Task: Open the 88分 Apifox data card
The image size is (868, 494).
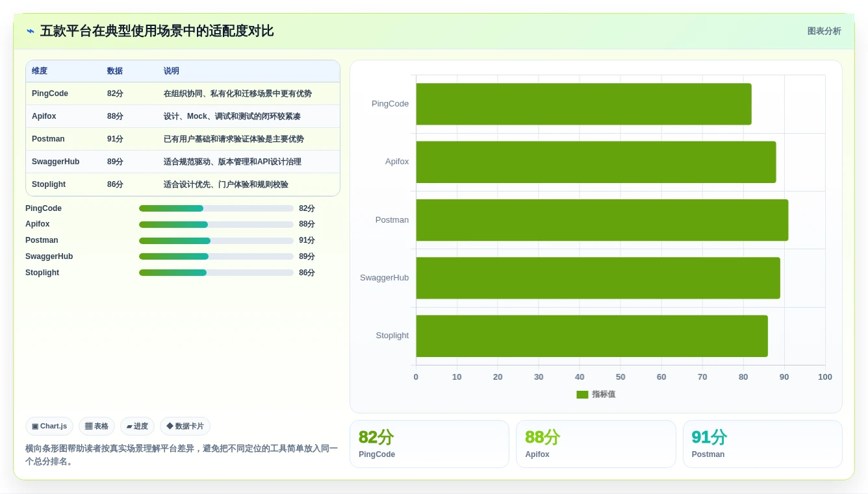Action: click(x=596, y=444)
